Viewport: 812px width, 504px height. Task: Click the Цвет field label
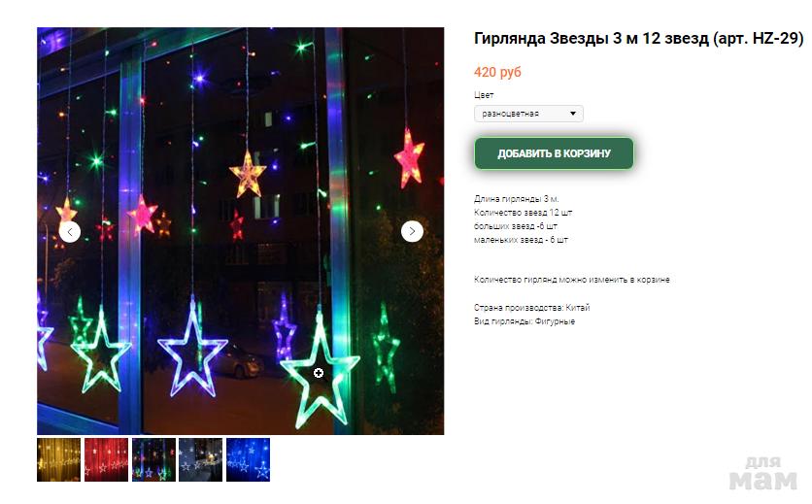click(484, 95)
